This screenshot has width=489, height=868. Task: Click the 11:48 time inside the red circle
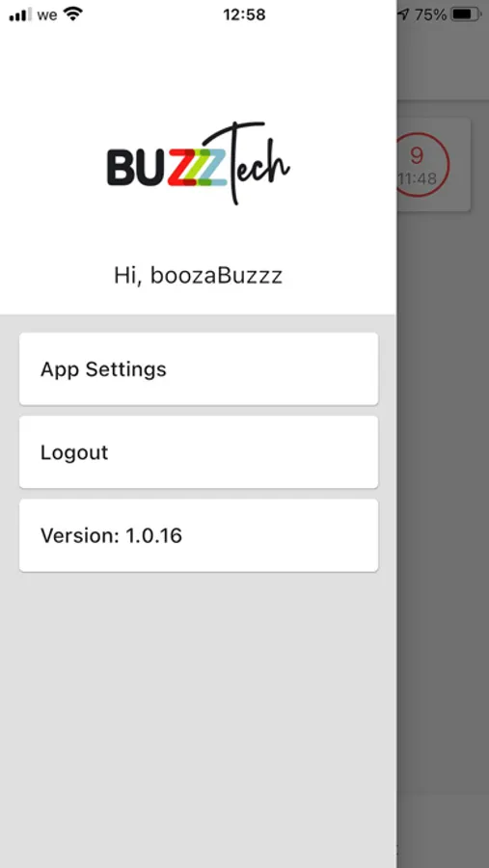(x=417, y=178)
